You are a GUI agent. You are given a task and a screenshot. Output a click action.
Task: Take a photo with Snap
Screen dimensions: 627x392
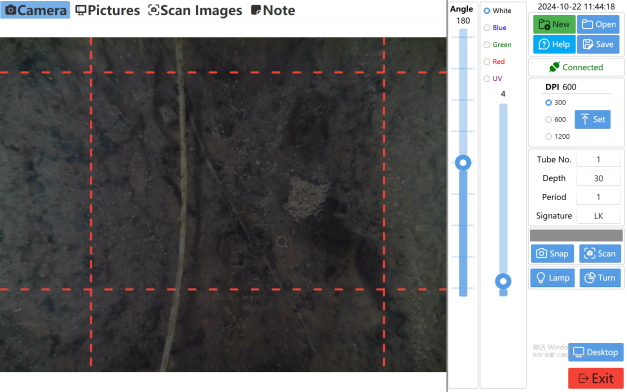coord(552,254)
